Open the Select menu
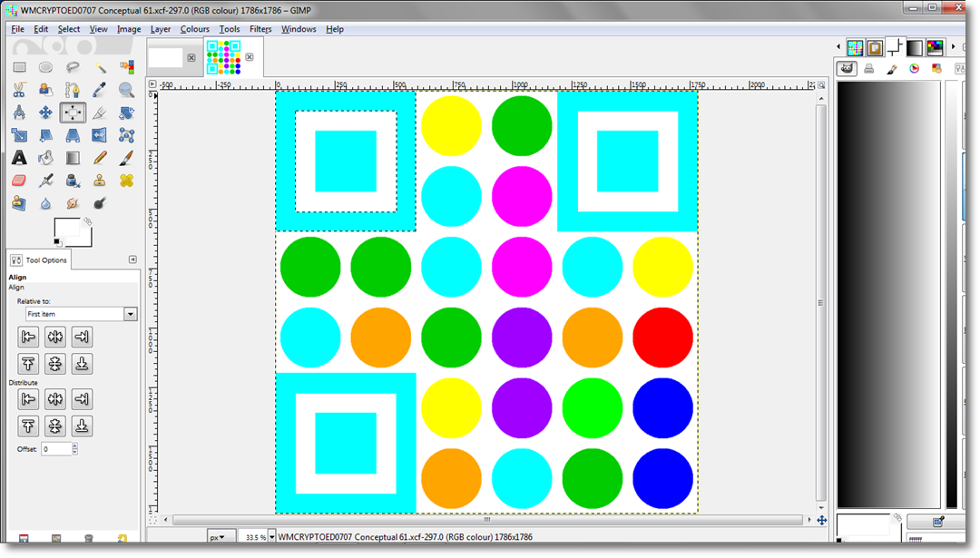 pyautogui.click(x=69, y=29)
